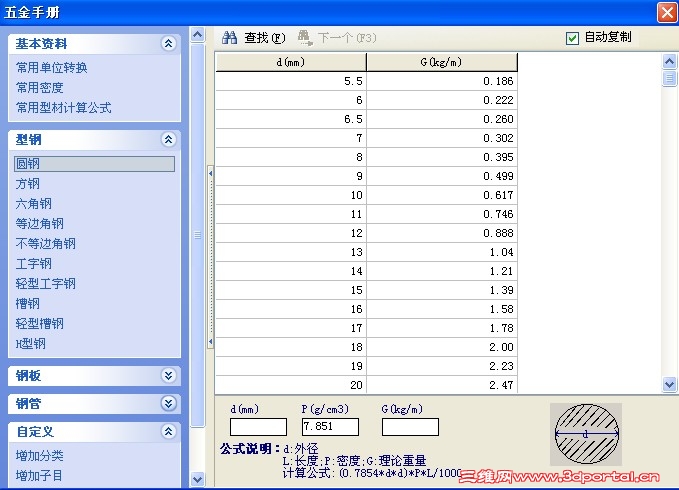Click the 下一个 (F3) find-next button
This screenshot has height=490, width=679.
pos(337,38)
